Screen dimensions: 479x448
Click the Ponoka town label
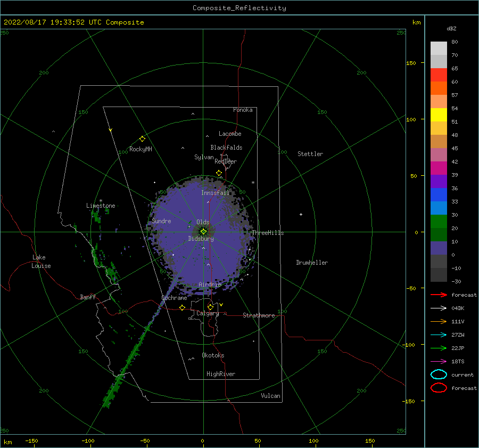point(243,110)
